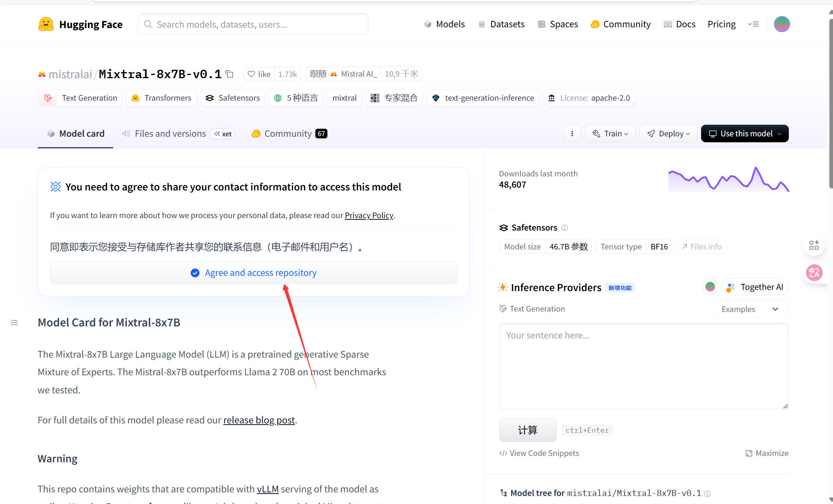Open the release blog post link
The width and height of the screenshot is (833, 504).
click(x=259, y=420)
